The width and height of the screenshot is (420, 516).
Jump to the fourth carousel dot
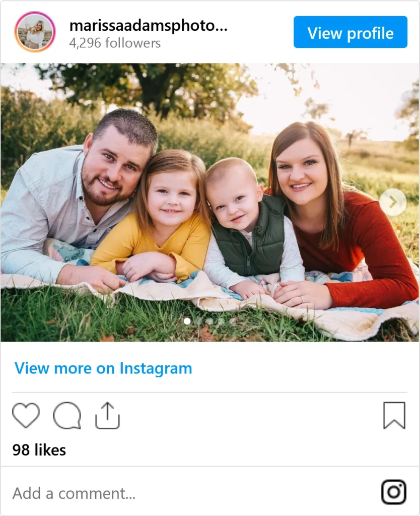(222, 321)
